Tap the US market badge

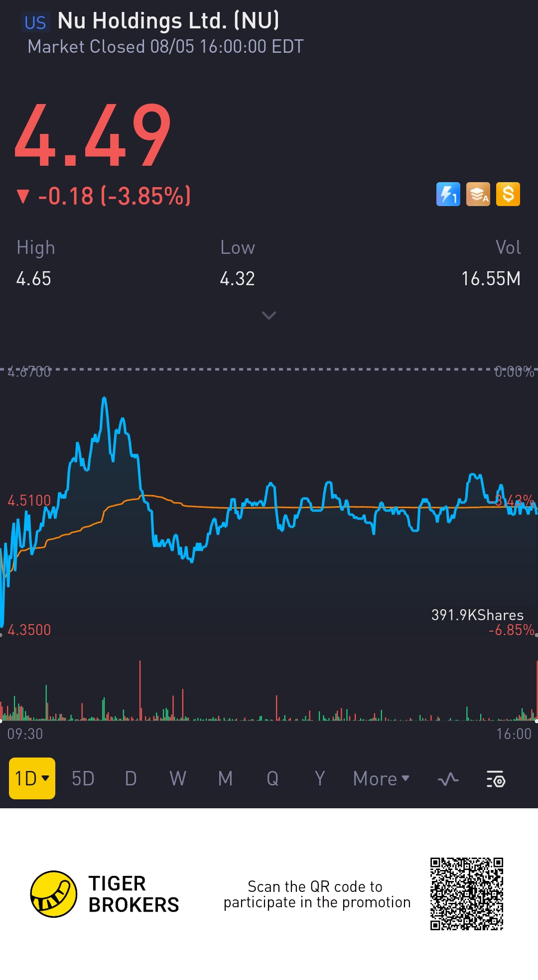click(35, 22)
